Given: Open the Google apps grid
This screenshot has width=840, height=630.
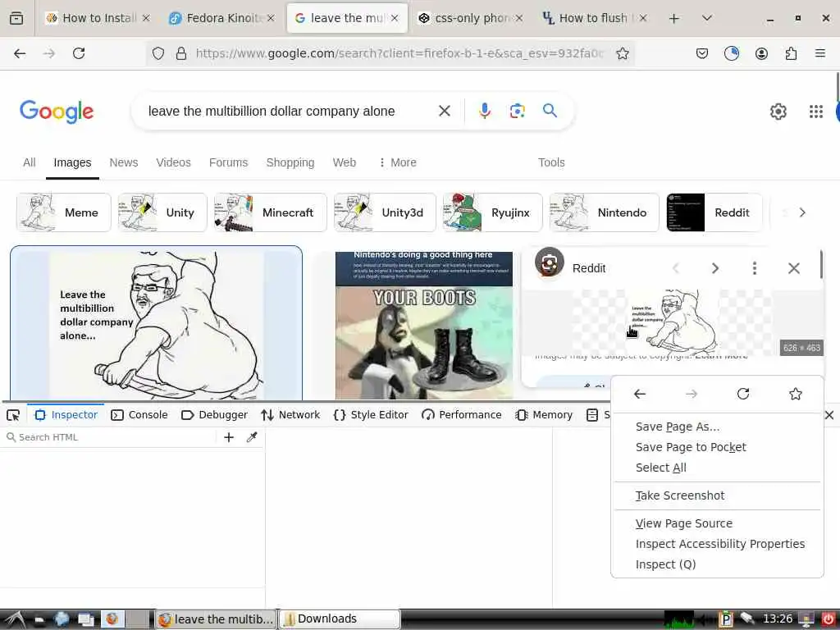Looking at the screenshot, I should 816,112.
